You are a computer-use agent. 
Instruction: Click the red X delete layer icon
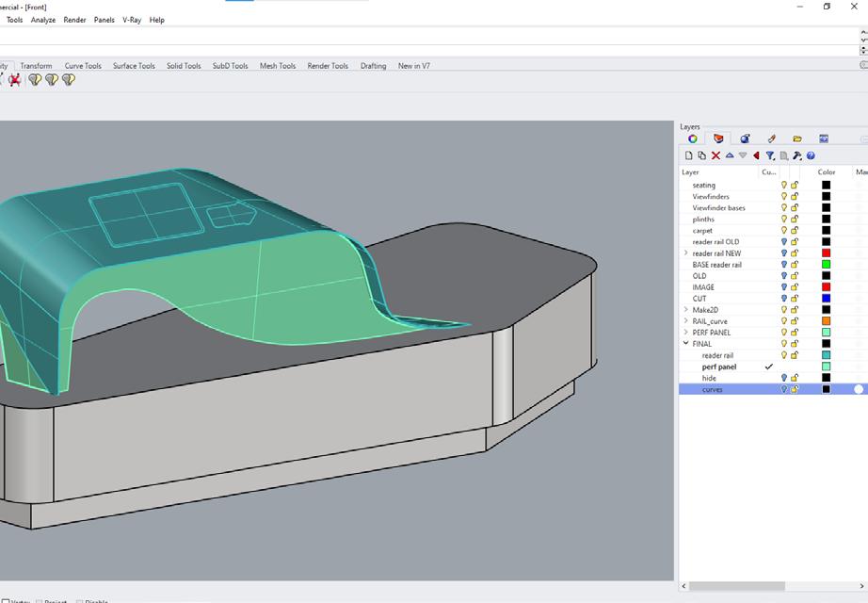click(715, 155)
